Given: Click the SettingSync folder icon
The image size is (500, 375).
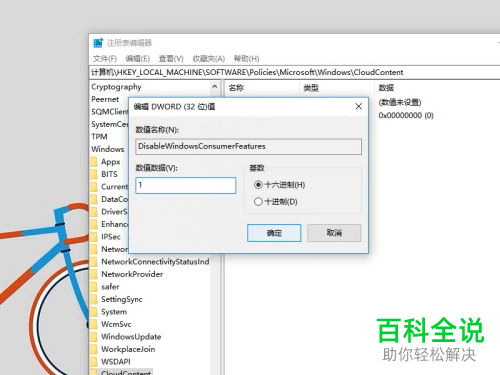Looking at the screenshot, I should pyautogui.click(x=94, y=299).
